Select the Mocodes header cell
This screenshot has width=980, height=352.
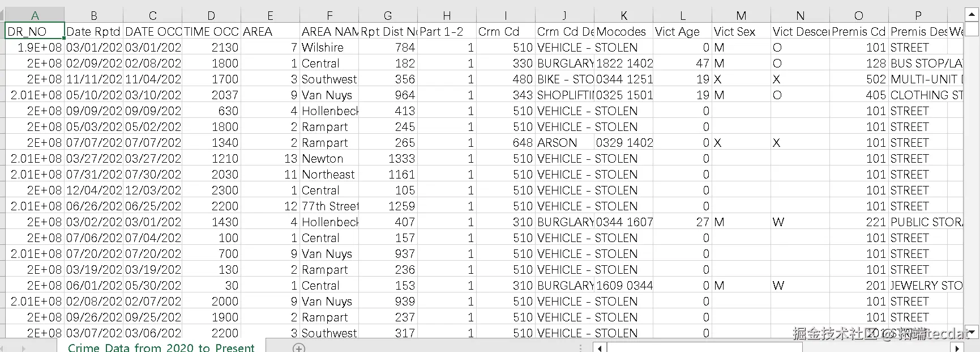coord(623,31)
